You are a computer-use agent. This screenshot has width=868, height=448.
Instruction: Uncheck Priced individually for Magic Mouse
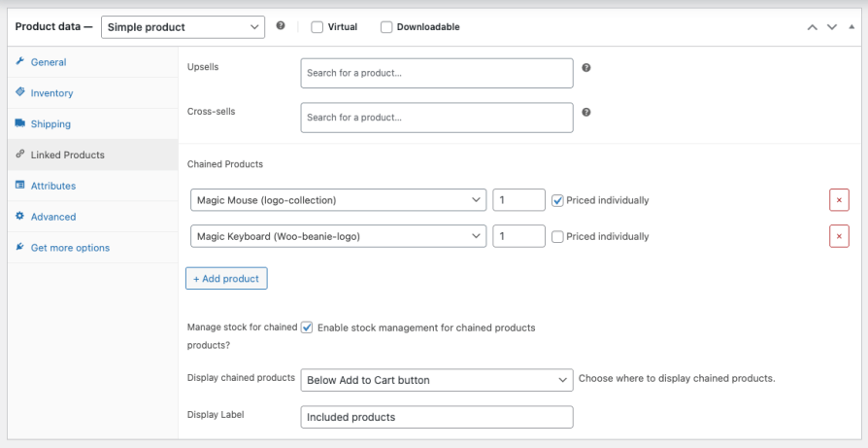point(557,200)
